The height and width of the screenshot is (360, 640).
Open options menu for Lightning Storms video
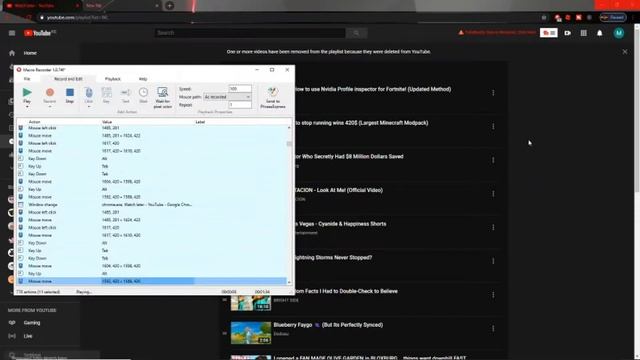(493, 261)
